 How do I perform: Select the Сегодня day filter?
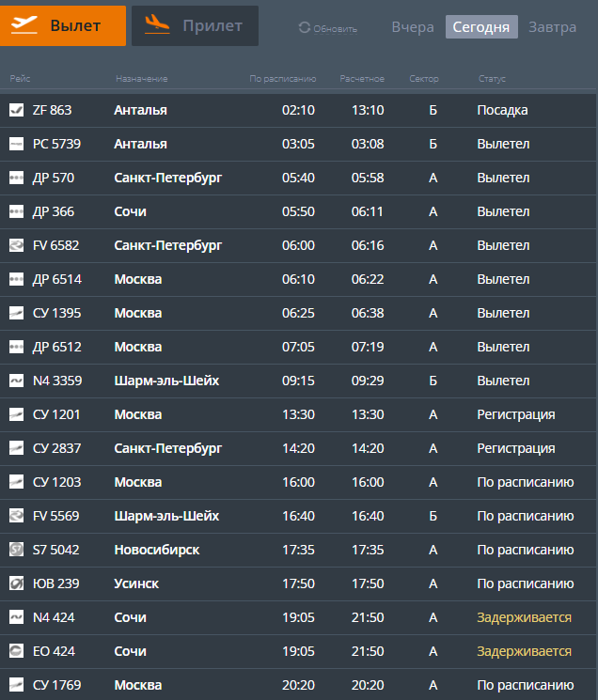481,27
